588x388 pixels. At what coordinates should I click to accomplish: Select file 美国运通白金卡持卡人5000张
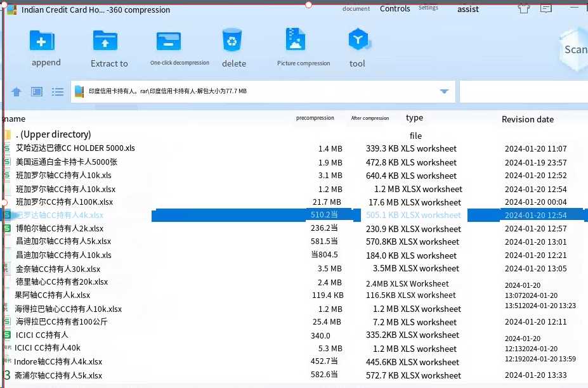[67, 162]
